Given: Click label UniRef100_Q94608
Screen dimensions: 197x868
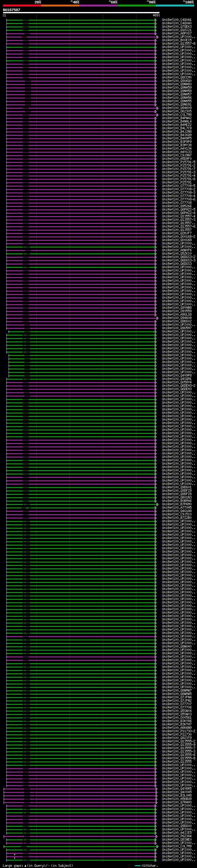Looking at the screenshot, I should (x=177, y=318).
